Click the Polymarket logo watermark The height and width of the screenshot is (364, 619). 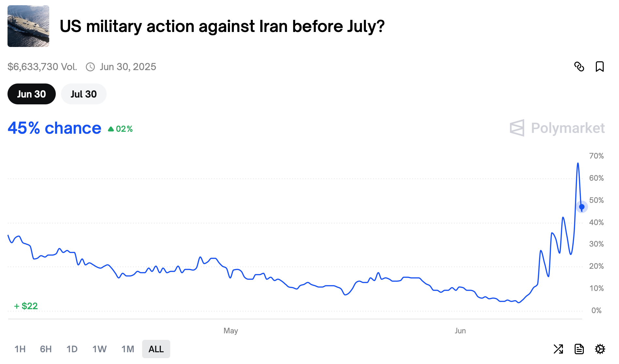tap(557, 128)
